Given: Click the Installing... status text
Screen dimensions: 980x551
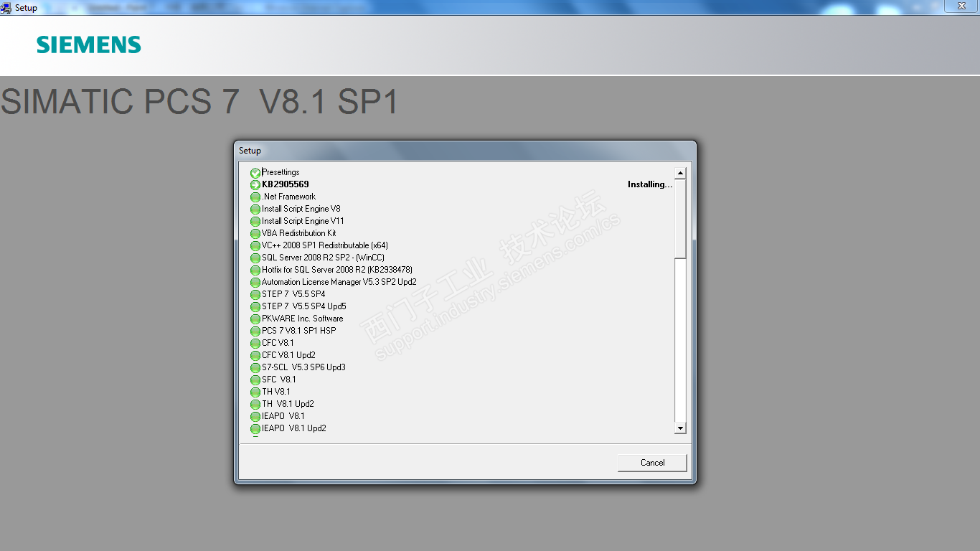Looking at the screenshot, I should [x=650, y=184].
